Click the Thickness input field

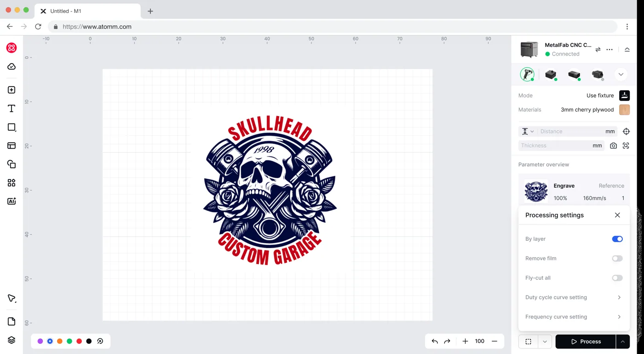[561, 145]
